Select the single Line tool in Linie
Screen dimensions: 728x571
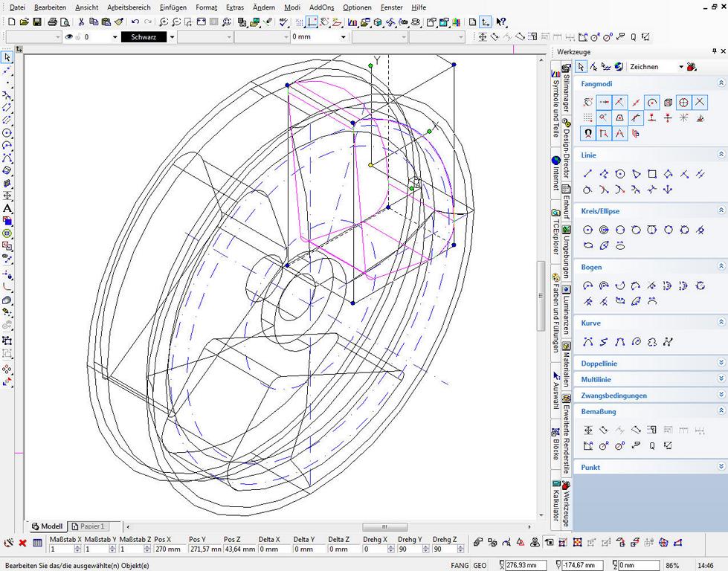[x=587, y=174]
